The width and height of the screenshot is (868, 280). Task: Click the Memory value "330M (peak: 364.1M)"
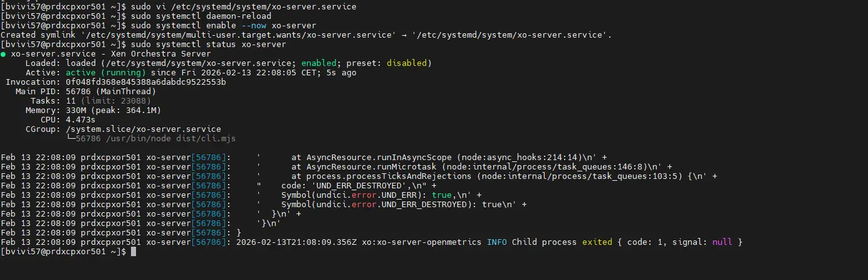[x=113, y=110]
